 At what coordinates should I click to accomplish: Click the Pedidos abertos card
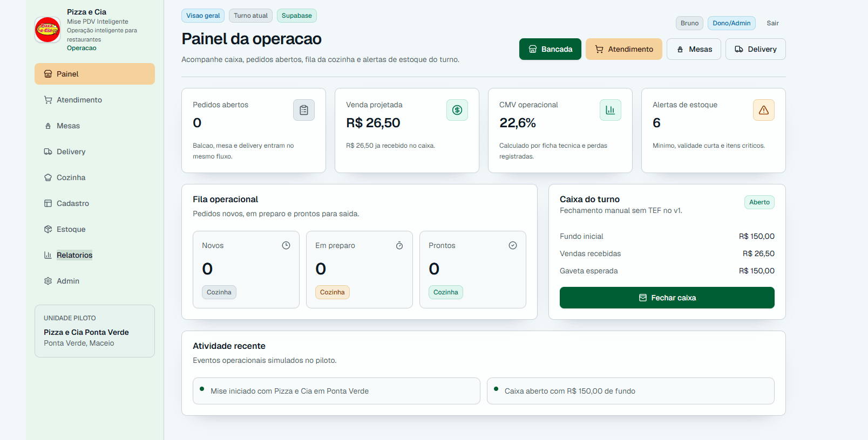point(254,130)
